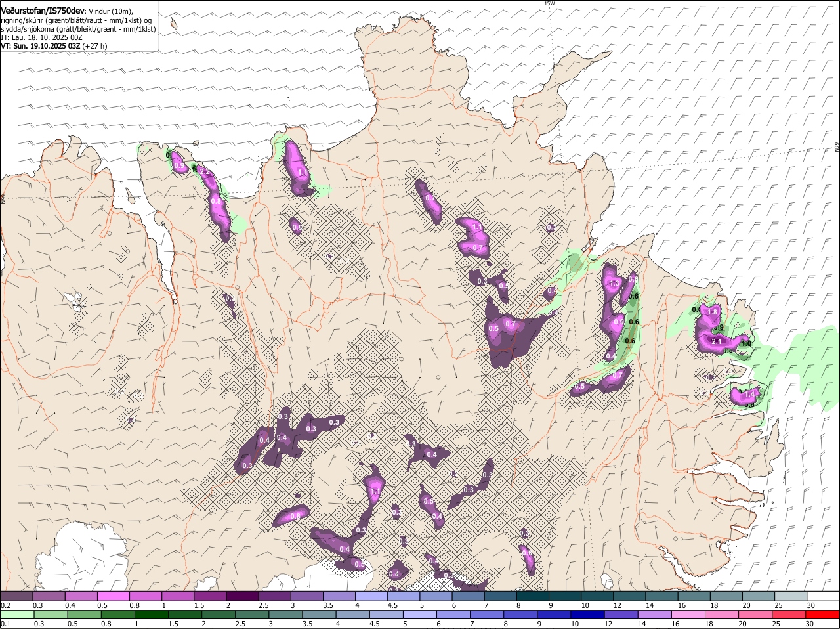This screenshot has width=840, height=629.
Task: Click the green rain swatch between 0.5 and 0.8
Action: (x=84, y=615)
